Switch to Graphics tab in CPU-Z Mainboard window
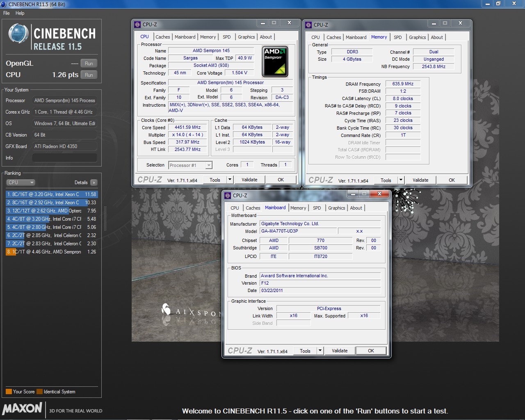Image resolution: width=525 pixels, height=420 pixels. point(337,208)
